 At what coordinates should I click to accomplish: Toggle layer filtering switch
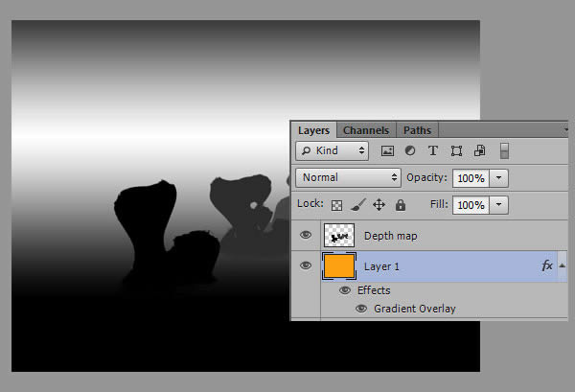coord(505,150)
